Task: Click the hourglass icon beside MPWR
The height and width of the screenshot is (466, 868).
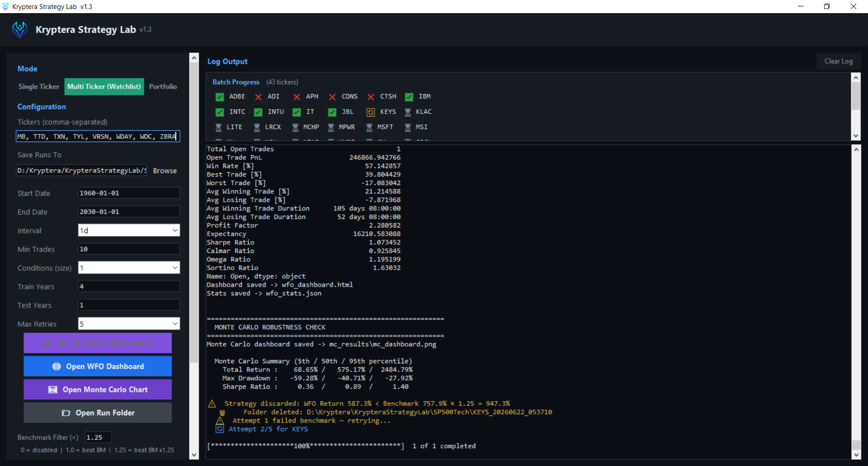Action: pos(331,128)
